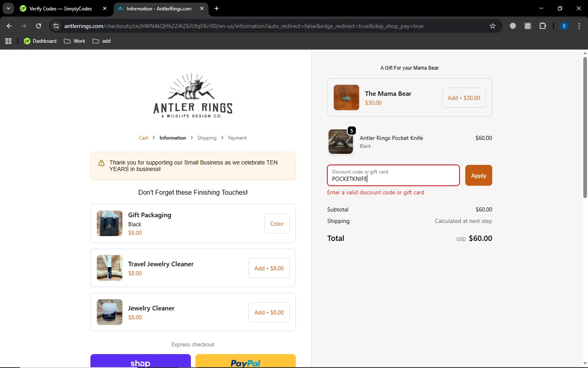
Task: Click the page vertical scrollbar
Action: 585,128
